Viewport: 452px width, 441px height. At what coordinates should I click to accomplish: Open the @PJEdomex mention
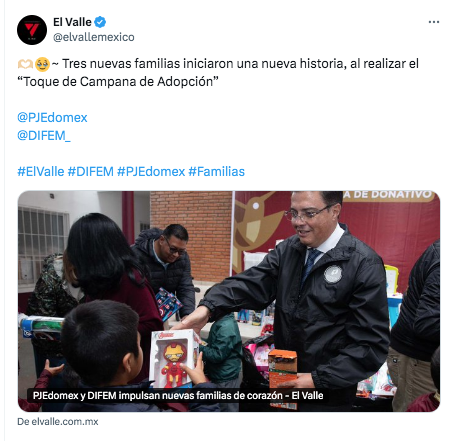(x=52, y=118)
